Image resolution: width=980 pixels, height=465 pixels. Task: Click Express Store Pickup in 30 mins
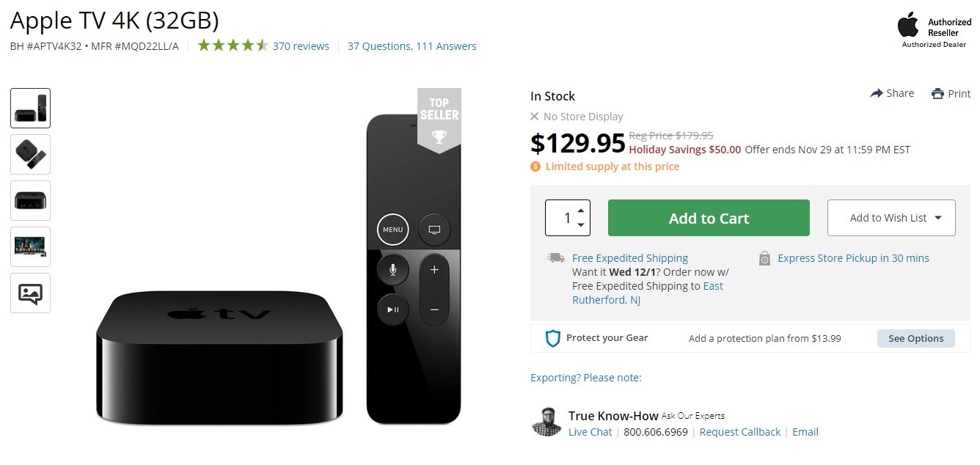[853, 258]
